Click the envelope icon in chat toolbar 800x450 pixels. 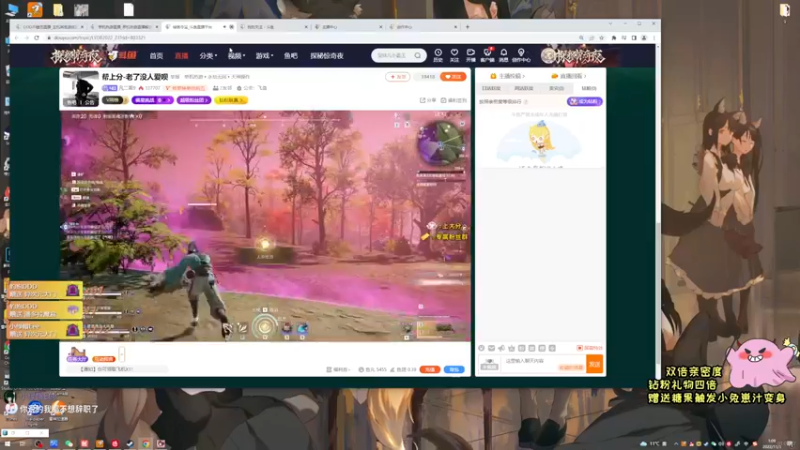[x=491, y=348]
